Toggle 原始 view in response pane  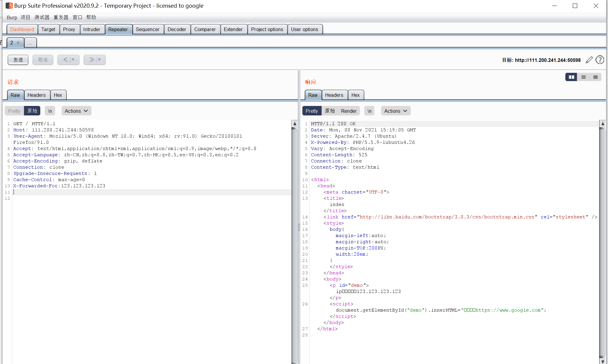click(330, 111)
